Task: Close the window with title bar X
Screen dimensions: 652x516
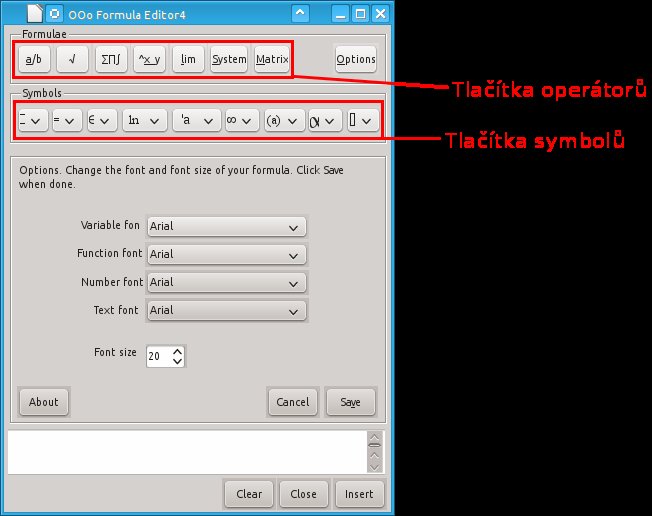Action: point(380,14)
